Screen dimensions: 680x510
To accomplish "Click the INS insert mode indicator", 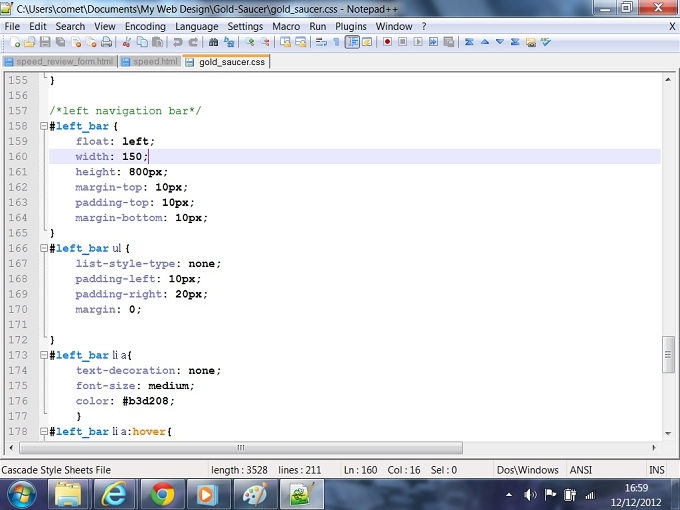I will (657, 470).
